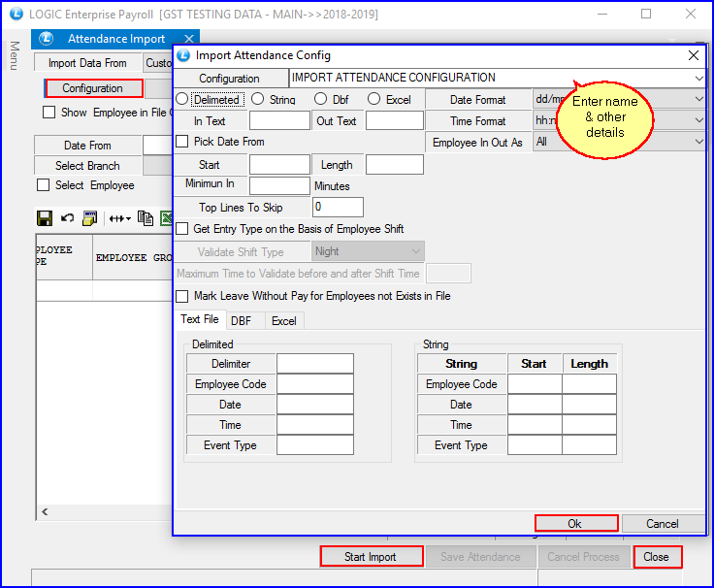Switch to the Text File tab

click(200, 319)
